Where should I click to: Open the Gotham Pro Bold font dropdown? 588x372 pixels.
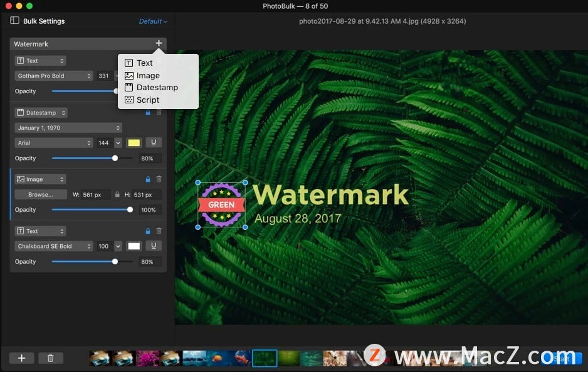click(54, 76)
